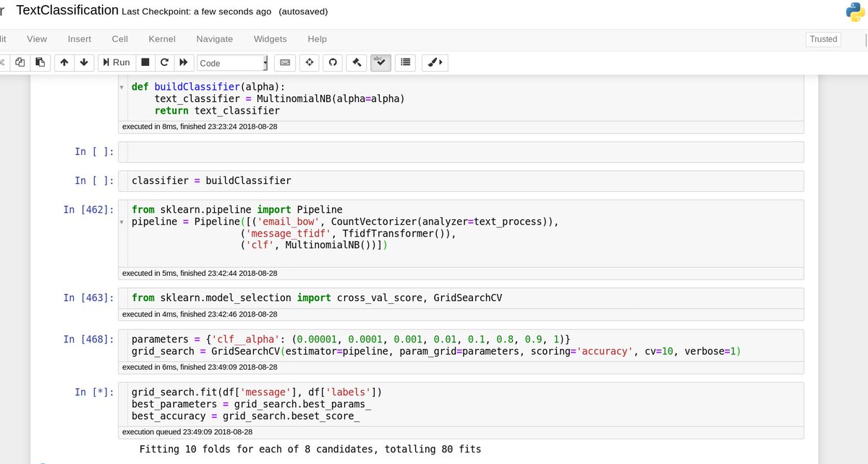Click the 'return text_classifier' code line
868x464 pixels.
coord(217,111)
